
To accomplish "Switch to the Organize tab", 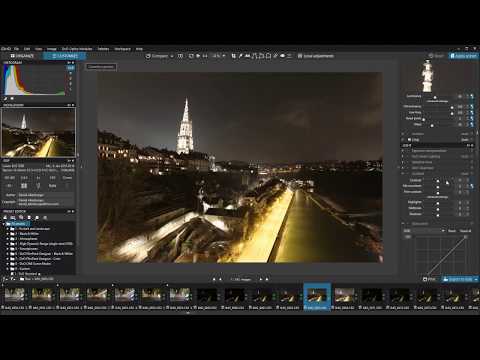I will 22,56.
